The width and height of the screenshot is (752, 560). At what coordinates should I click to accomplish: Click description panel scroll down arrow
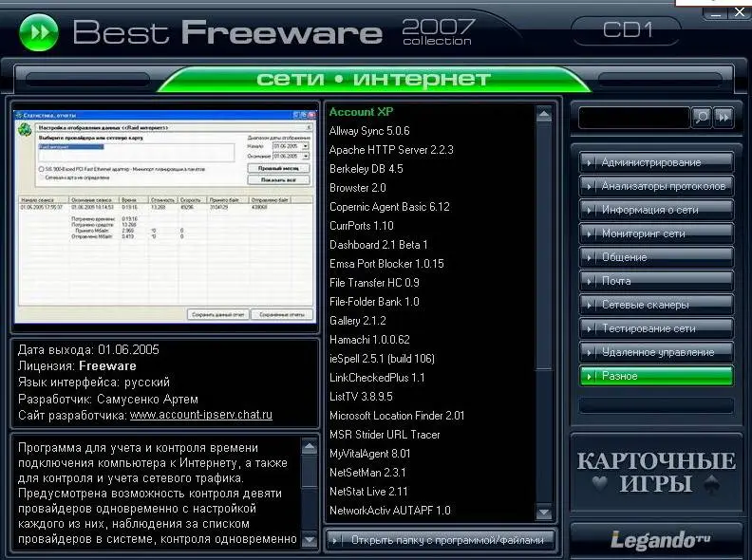point(310,540)
